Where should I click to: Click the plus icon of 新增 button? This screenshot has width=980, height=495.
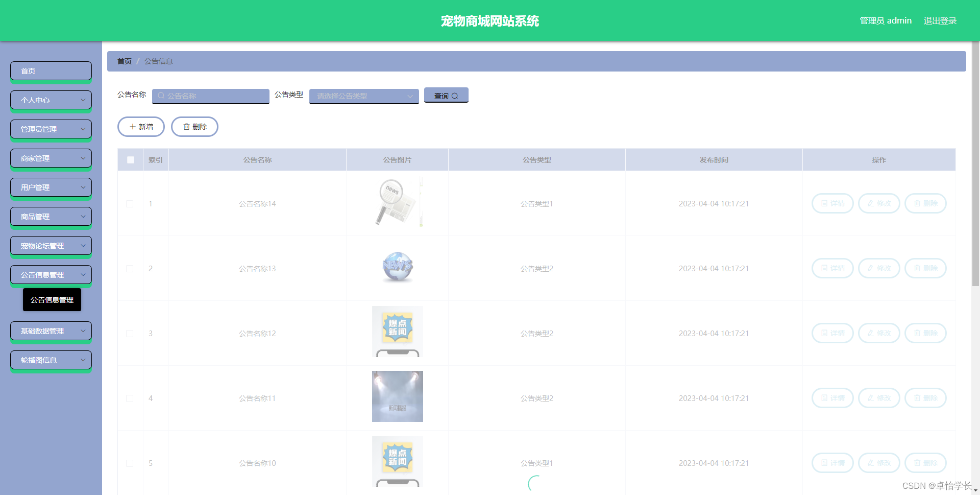click(x=133, y=127)
